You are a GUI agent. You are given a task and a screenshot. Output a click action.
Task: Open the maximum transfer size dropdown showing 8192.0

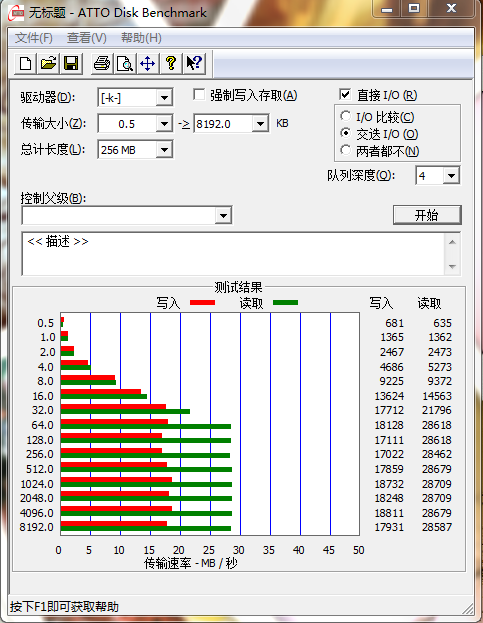coord(260,124)
